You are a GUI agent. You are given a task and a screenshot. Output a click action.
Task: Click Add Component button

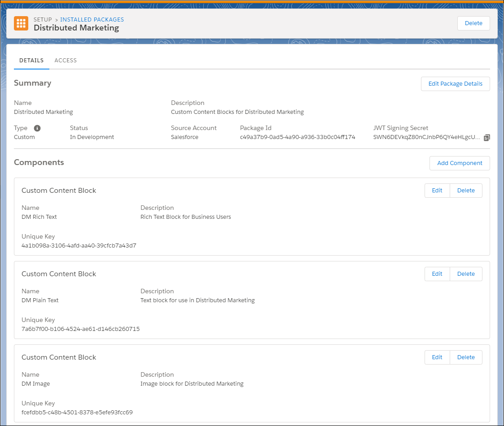point(460,163)
